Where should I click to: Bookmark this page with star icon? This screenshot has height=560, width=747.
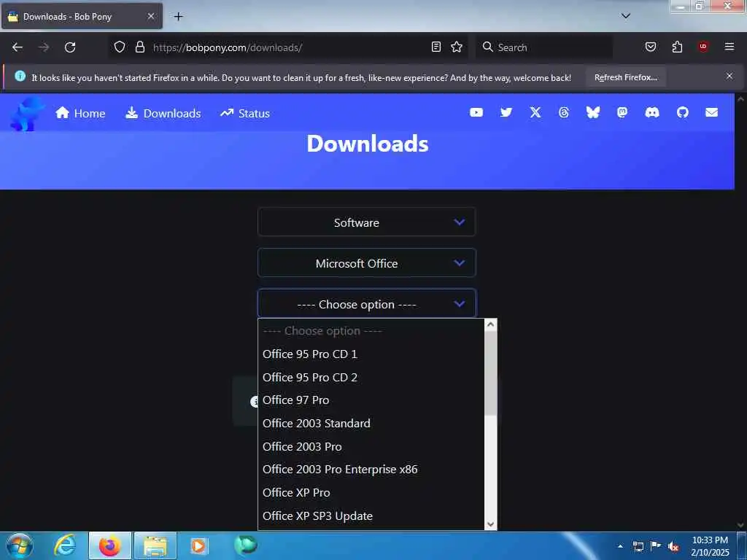[457, 47]
